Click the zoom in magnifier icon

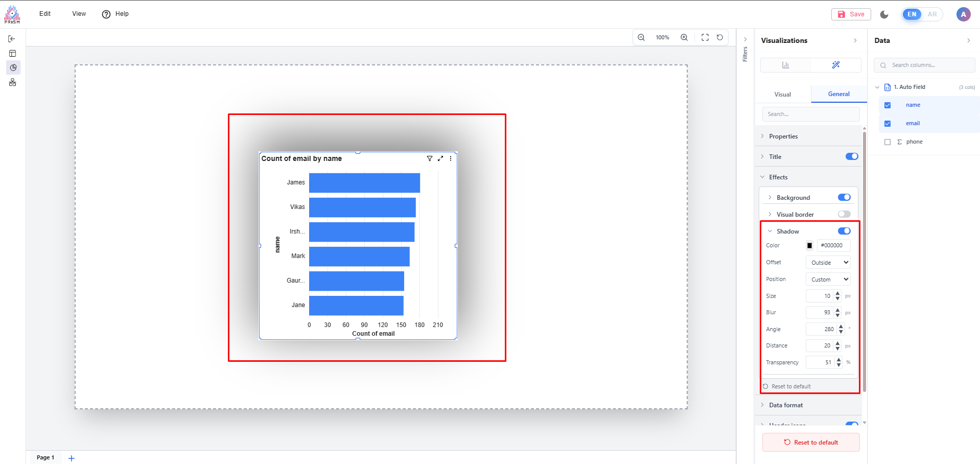pos(684,37)
